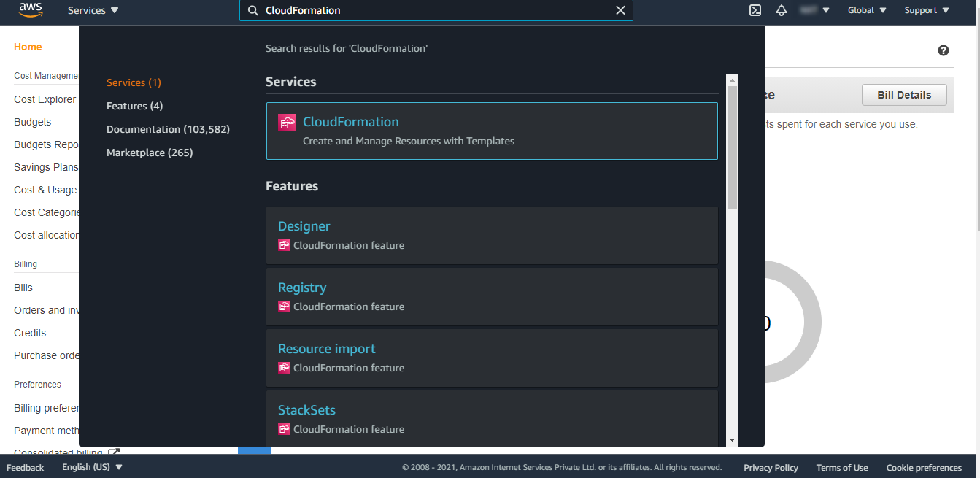Open the Global region dropdown

866,10
